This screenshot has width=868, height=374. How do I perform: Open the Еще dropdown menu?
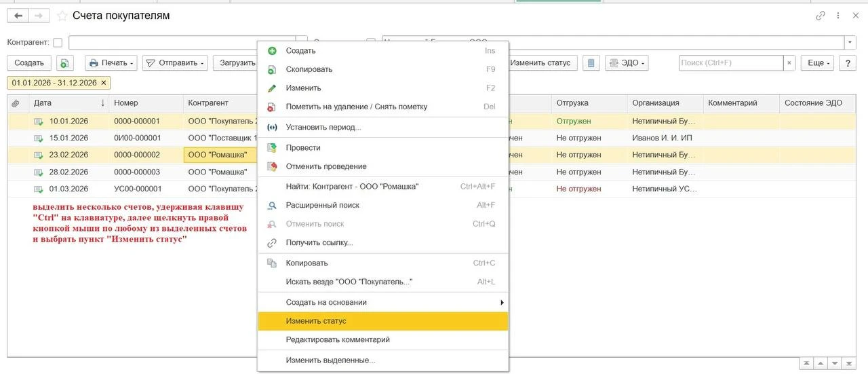[x=818, y=63]
